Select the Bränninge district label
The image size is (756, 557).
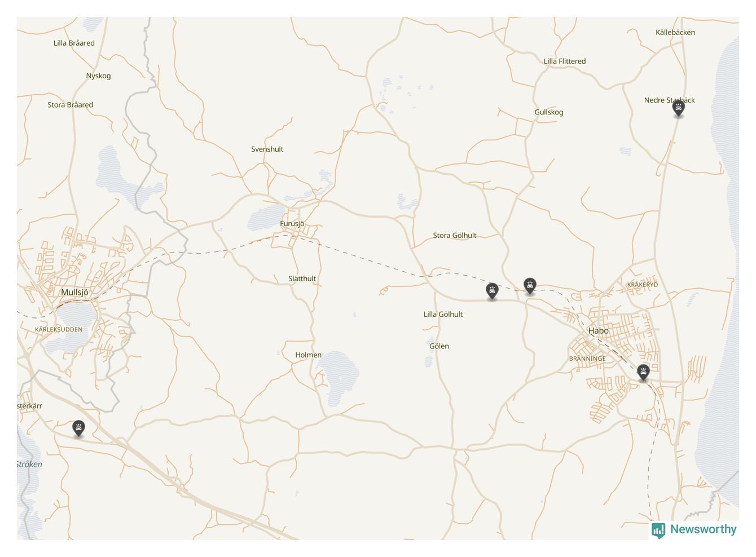point(587,359)
